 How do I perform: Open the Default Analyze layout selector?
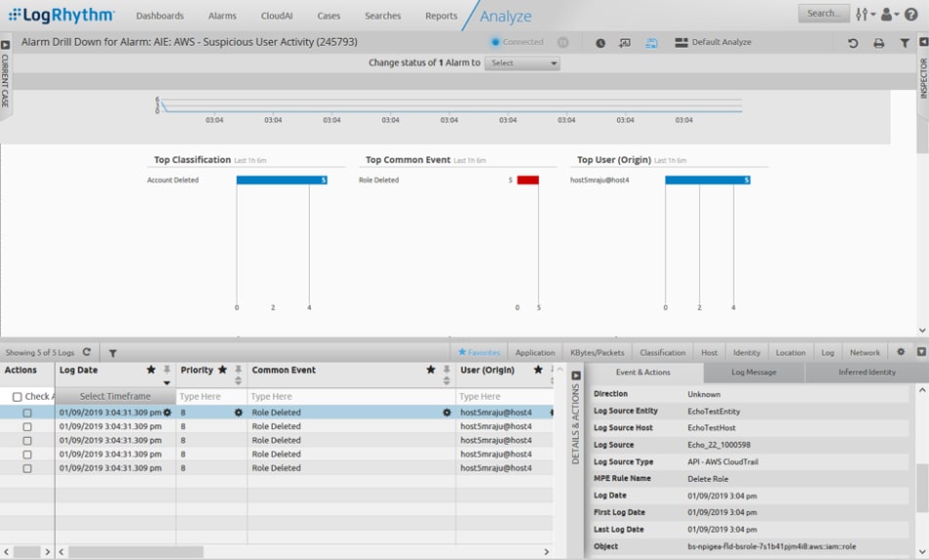pos(713,42)
